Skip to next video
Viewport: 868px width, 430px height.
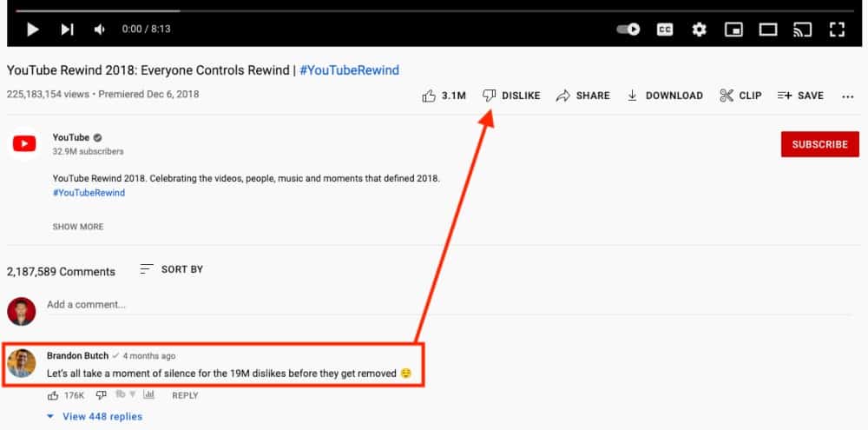click(67, 30)
